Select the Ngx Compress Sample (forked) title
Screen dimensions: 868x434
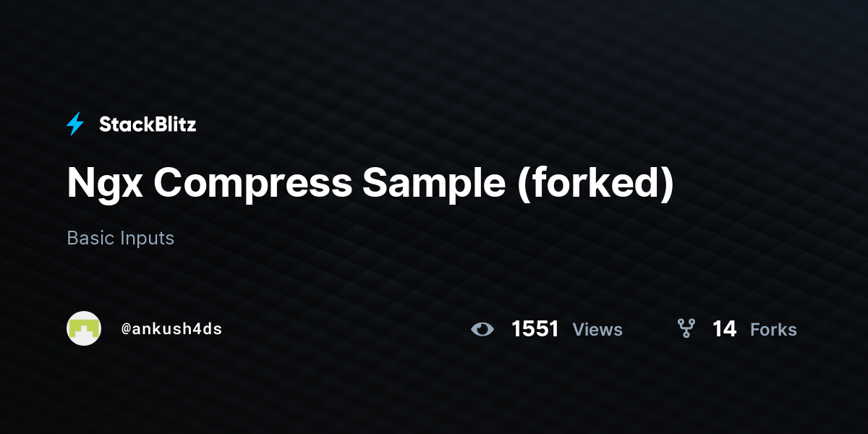[x=370, y=183]
